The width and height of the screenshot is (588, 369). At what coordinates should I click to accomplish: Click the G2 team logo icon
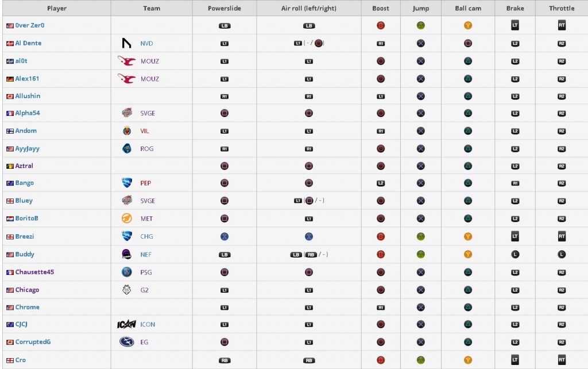[127, 290]
